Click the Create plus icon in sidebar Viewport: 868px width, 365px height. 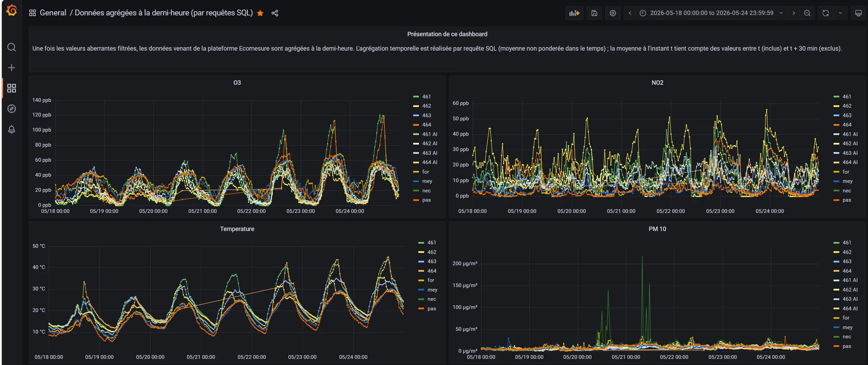(12, 68)
